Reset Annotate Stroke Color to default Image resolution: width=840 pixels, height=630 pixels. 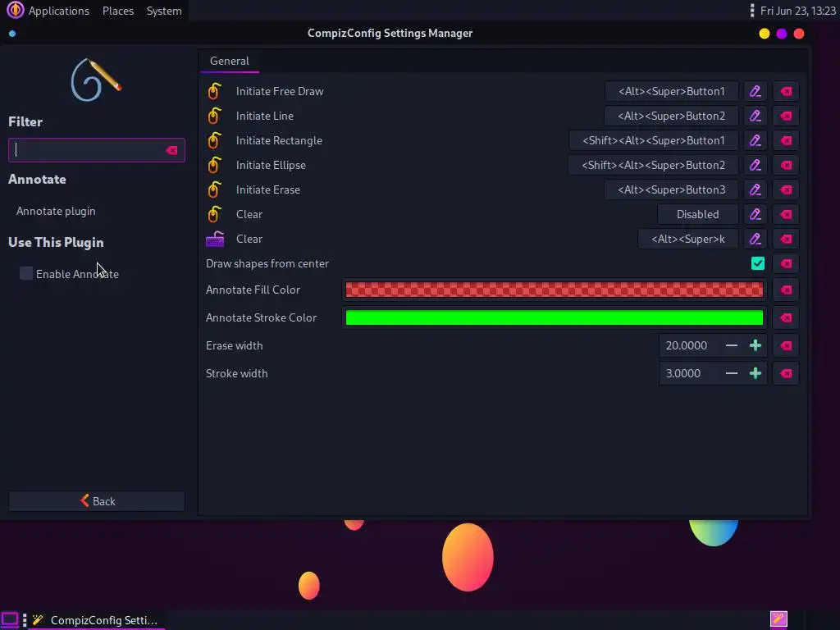(786, 317)
